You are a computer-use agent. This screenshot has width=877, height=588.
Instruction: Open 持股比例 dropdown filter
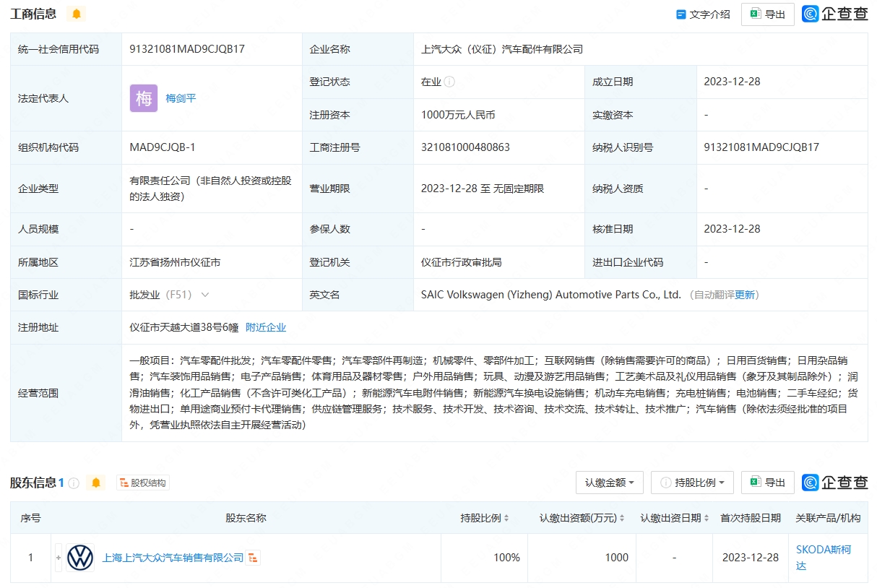pos(692,483)
